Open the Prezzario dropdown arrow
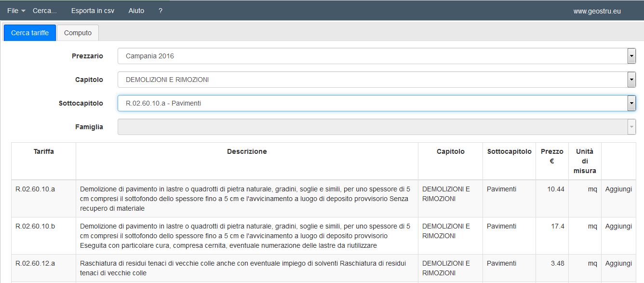Viewport: 644px width, 283px height. click(631, 56)
